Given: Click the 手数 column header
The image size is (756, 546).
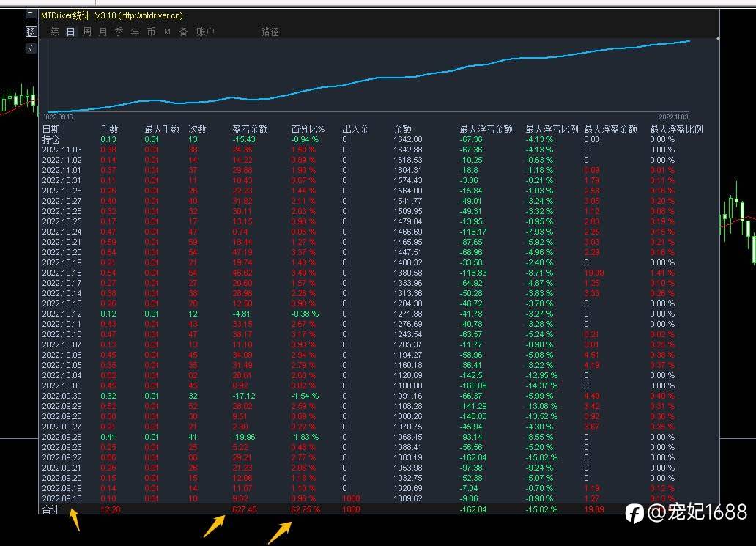Looking at the screenshot, I should pyautogui.click(x=109, y=129).
